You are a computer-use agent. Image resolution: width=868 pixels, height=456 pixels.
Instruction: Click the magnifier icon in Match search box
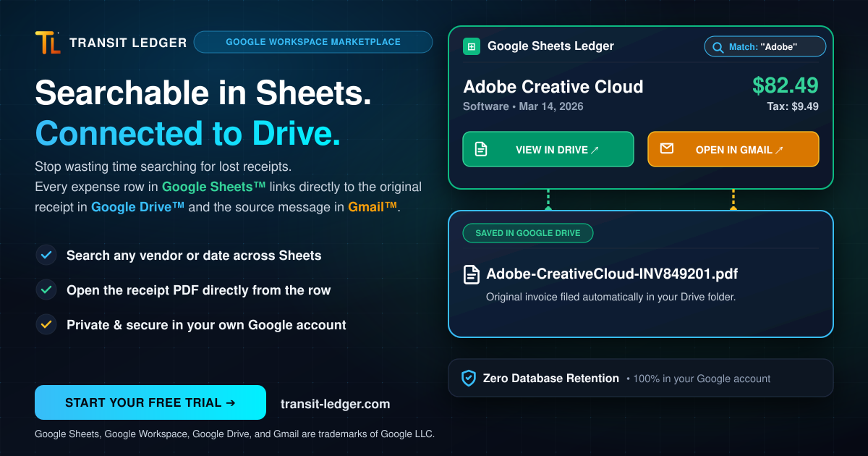tap(718, 47)
